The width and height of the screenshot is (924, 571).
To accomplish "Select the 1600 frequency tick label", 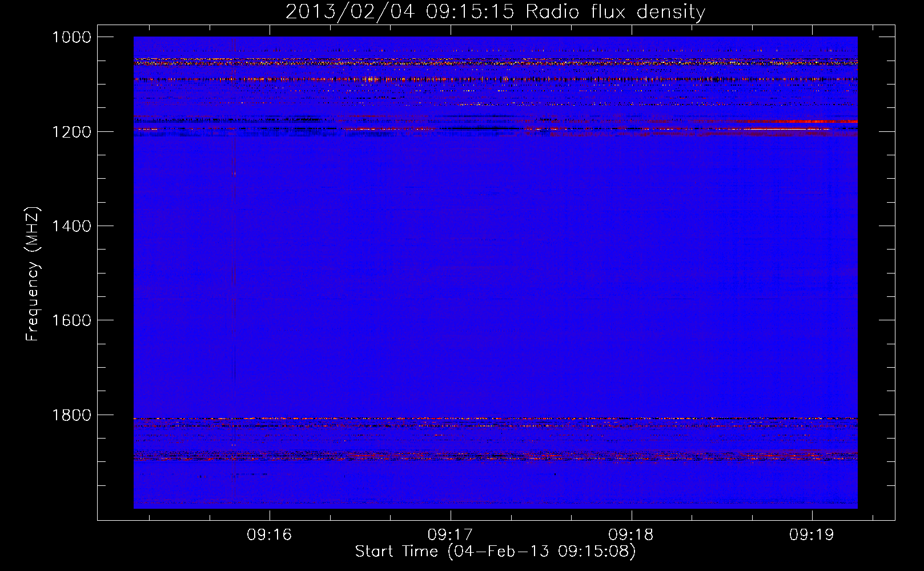I will click(71, 320).
